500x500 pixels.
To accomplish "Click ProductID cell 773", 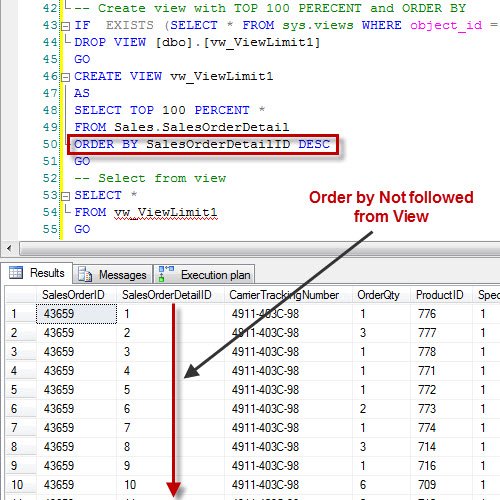I will click(441, 409).
